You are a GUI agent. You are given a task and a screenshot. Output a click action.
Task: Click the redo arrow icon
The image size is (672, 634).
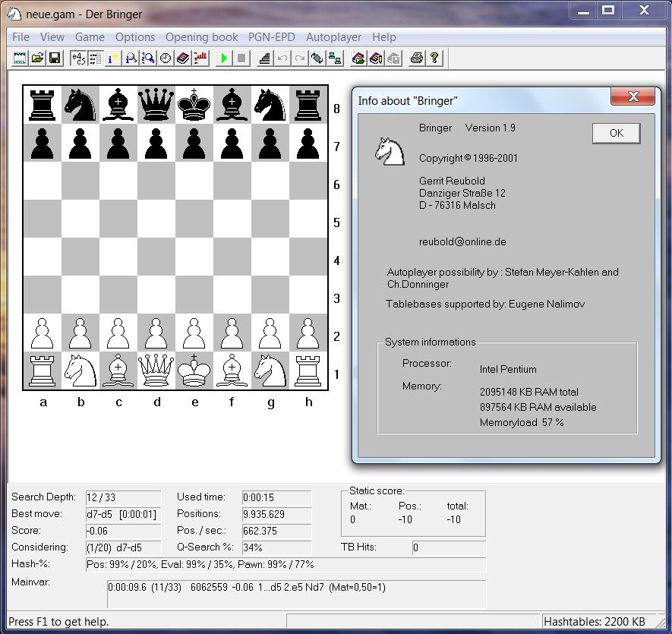click(300, 58)
